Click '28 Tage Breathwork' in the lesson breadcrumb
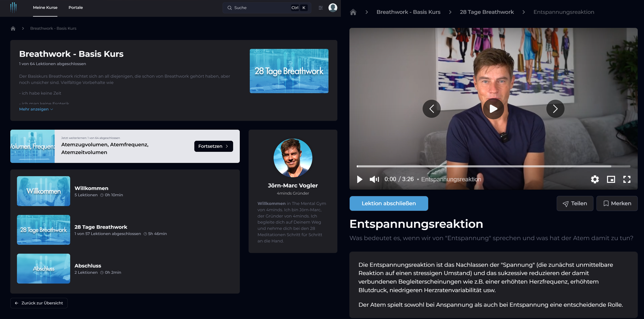The height and width of the screenshot is (319, 644). pyautogui.click(x=487, y=12)
